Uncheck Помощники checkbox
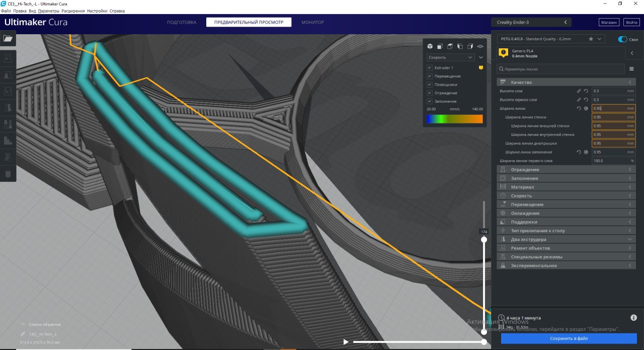The width and height of the screenshot is (644, 350). (x=429, y=85)
